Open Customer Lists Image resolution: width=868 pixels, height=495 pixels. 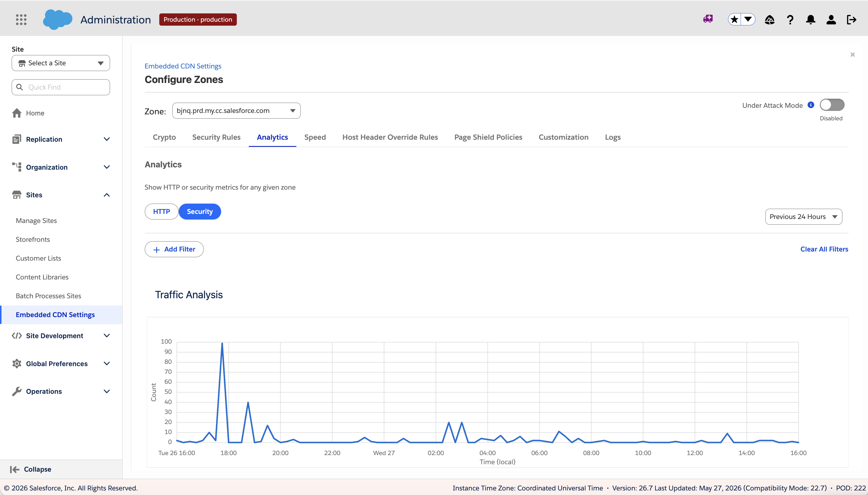point(38,258)
